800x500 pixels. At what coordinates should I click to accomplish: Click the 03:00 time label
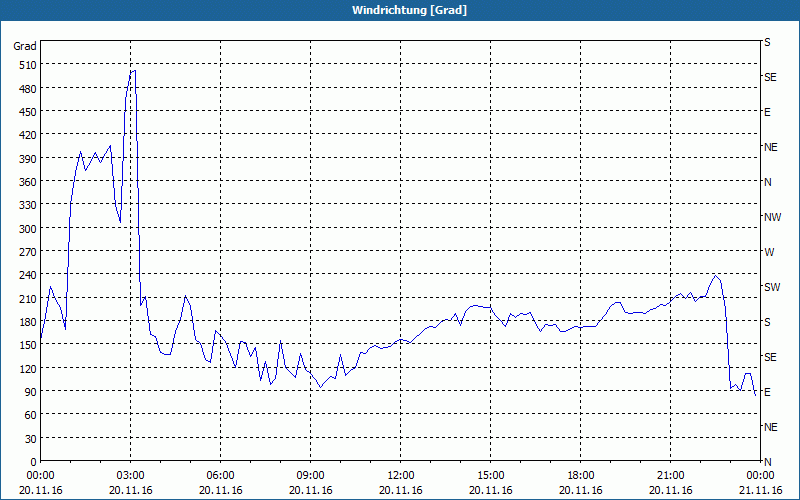pyautogui.click(x=131, y=476)
